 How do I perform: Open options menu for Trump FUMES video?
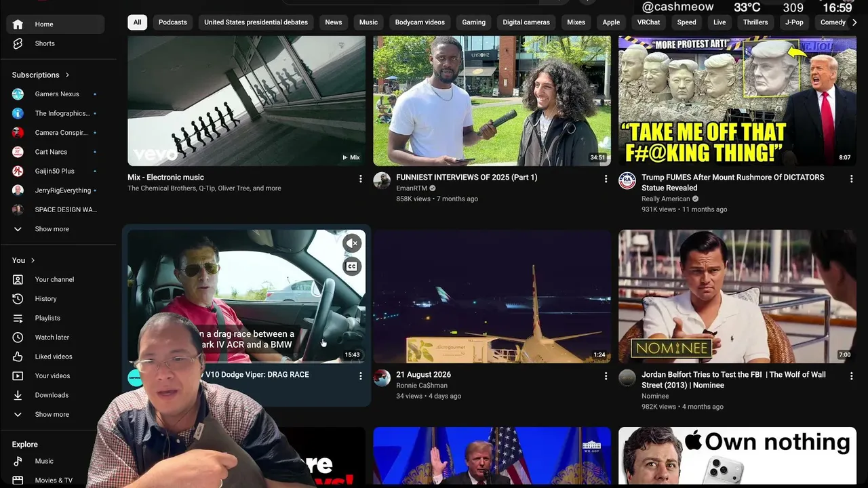coord(852,178)
